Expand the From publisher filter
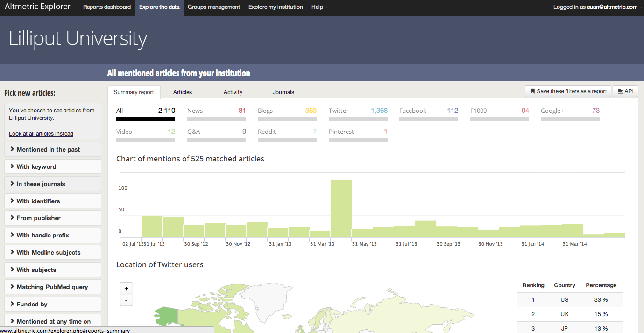 [53, 218]
